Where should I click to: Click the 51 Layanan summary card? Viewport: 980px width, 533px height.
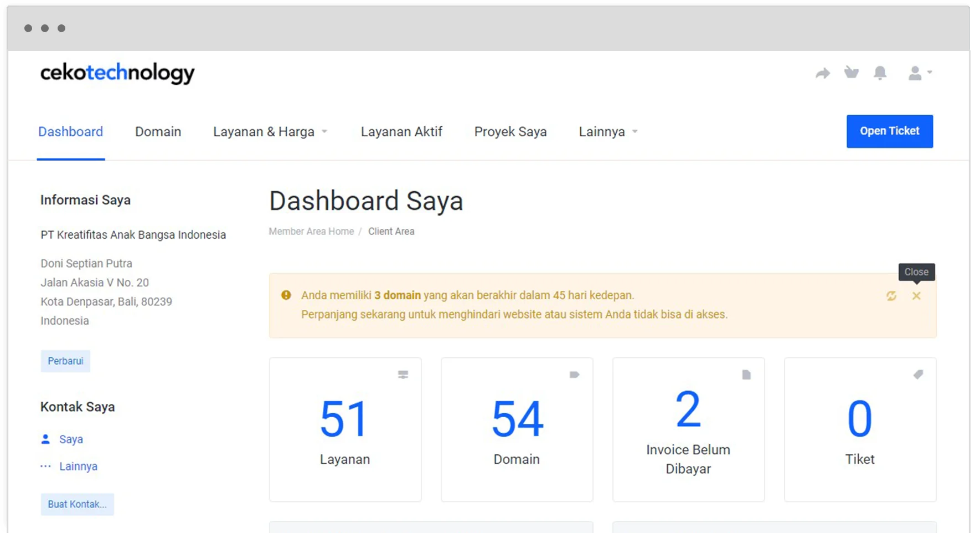[345, 430]
